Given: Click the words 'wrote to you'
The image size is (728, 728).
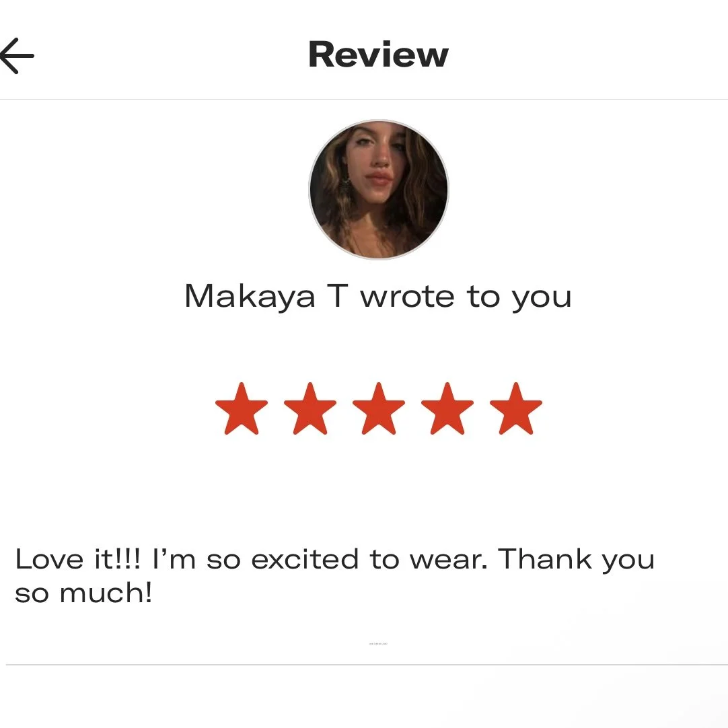Looking at the screenshot, I should (466, 297).
